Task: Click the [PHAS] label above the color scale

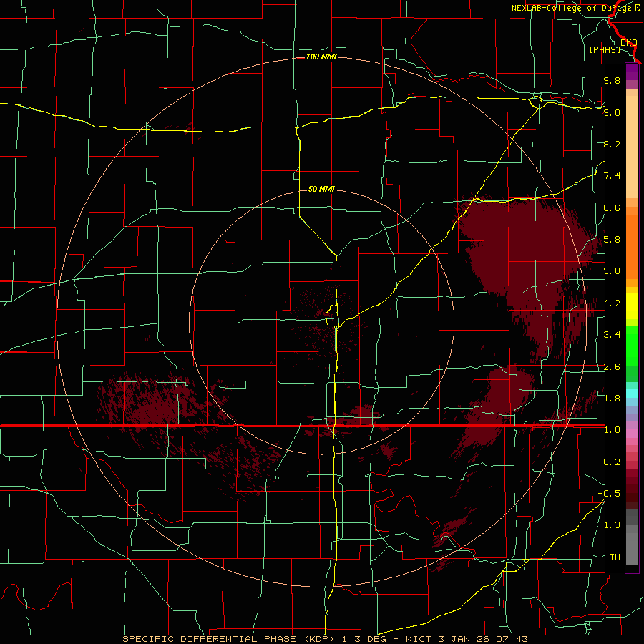Action: 605,49
